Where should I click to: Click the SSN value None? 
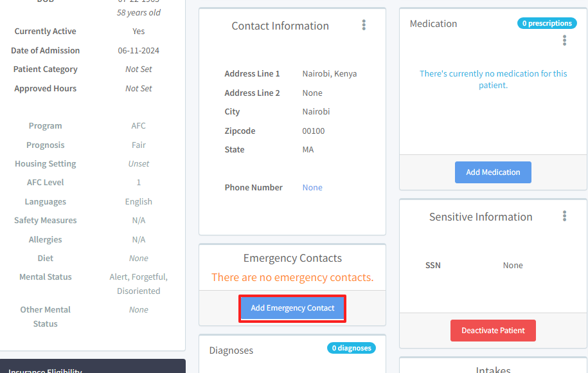pyautogui.click(x=513, y=266)
